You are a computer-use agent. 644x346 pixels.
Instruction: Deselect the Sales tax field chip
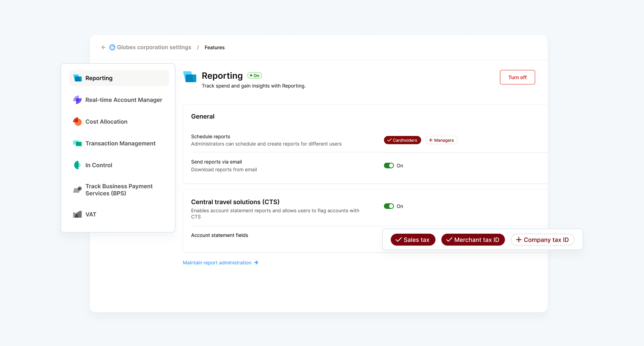point(413,240)
